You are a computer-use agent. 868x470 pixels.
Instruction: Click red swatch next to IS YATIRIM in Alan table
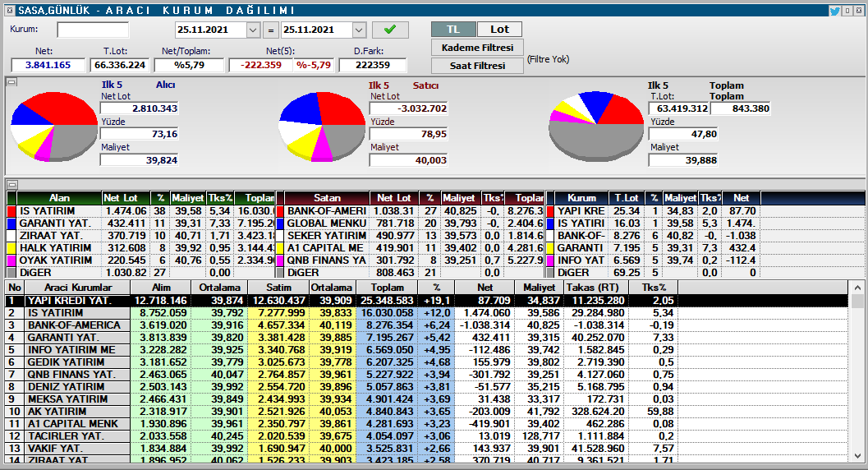tap(11, 211)
